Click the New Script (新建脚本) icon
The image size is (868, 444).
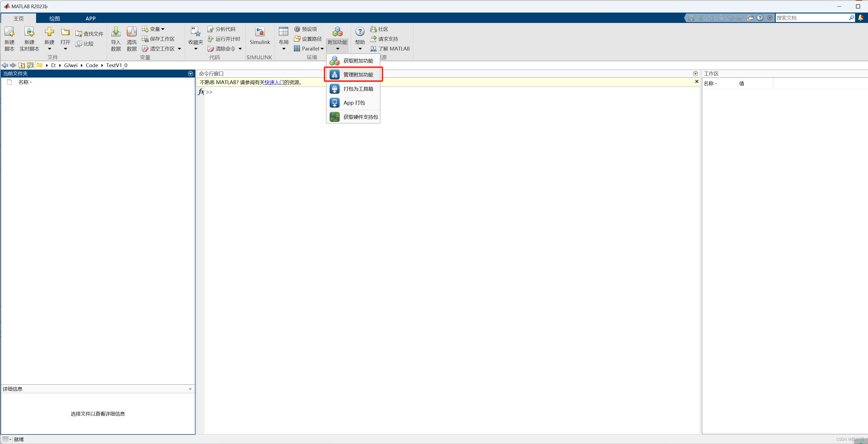[x=10, y=32]
